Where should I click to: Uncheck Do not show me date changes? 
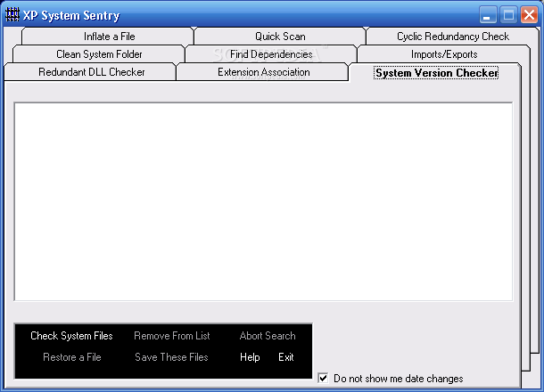click(323, 378)
